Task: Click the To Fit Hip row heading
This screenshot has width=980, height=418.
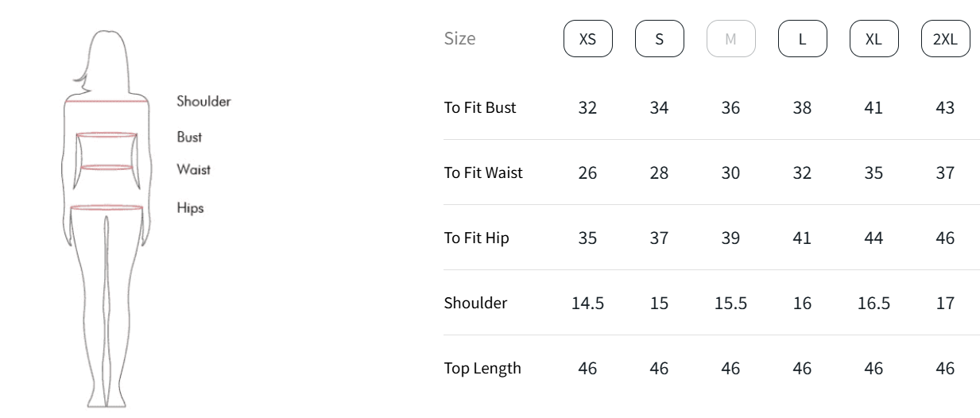Action: pyautogui.click(x=476, y=238)
